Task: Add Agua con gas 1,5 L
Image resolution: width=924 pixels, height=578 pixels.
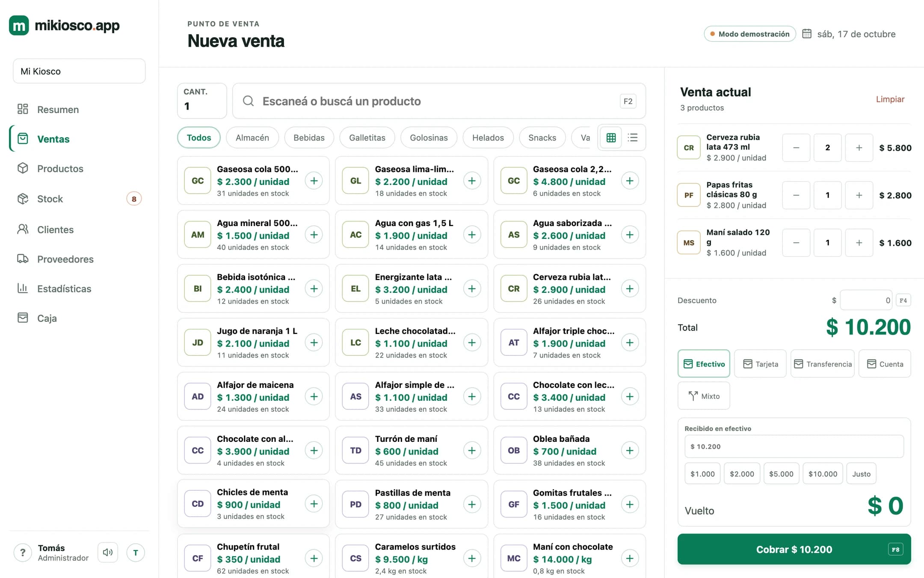Action: [472, 235]
